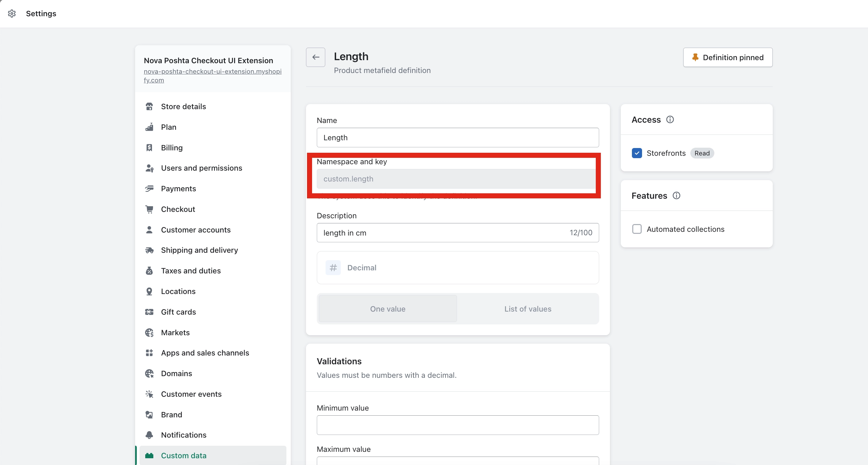868x465 pixels.
Task: Click the Taxes and duties icon
Action: tap(149, 271)
